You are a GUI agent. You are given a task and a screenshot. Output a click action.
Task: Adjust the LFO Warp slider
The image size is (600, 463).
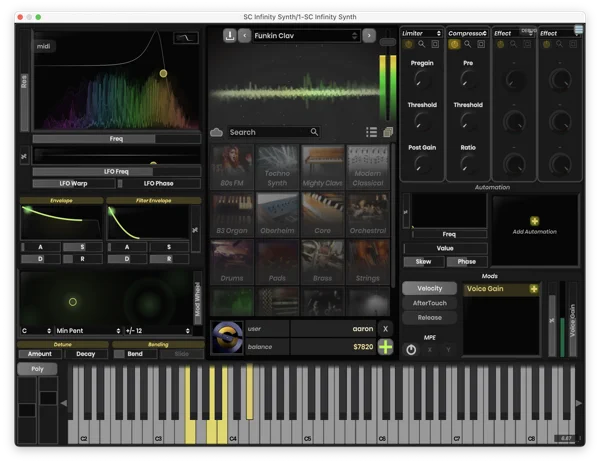pyautogui.click(x=74, y=184)
